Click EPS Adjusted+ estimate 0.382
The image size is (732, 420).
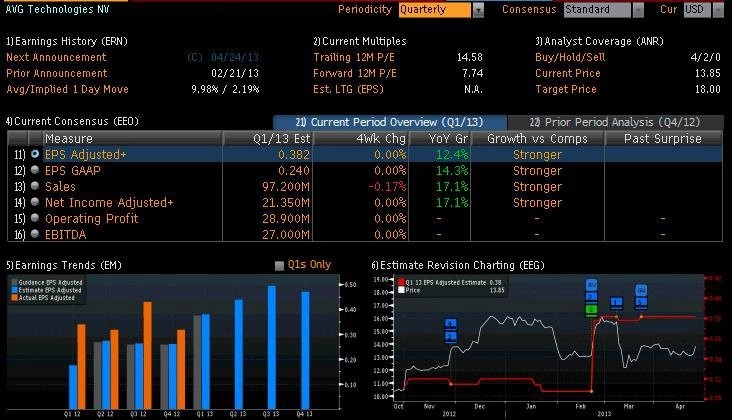294,154
